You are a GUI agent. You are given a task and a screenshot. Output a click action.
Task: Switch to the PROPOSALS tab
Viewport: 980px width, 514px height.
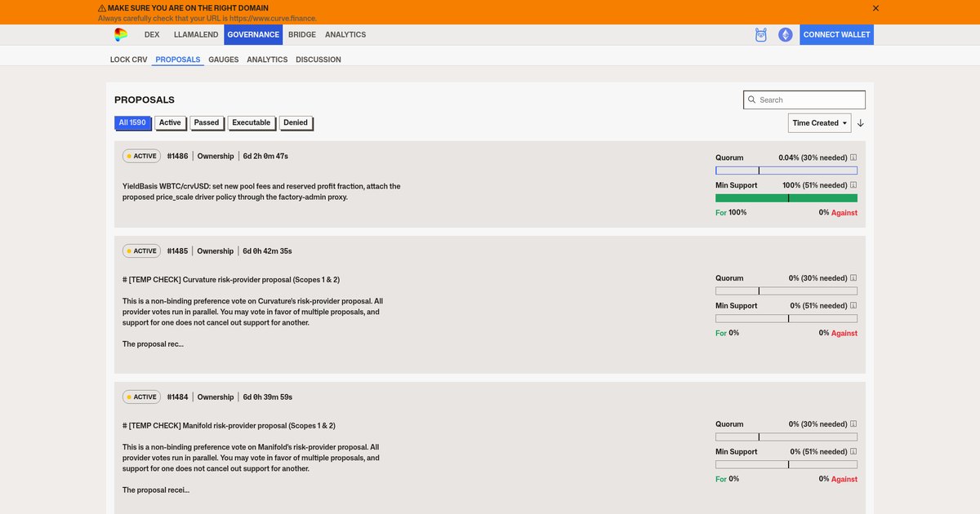(x=178, y=60)
